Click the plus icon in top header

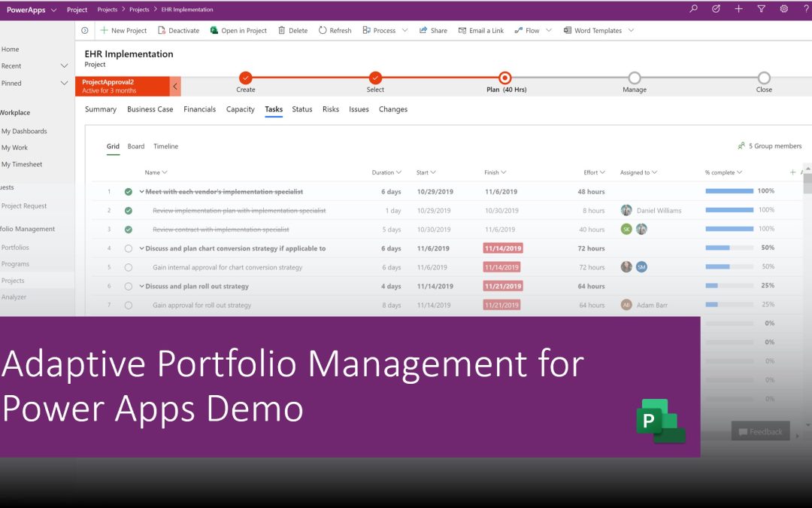tap(738, 9)
